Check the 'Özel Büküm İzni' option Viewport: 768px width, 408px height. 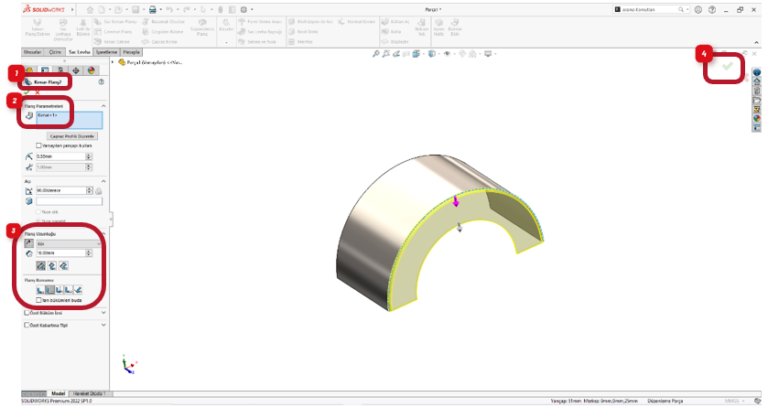coord(25,313)
